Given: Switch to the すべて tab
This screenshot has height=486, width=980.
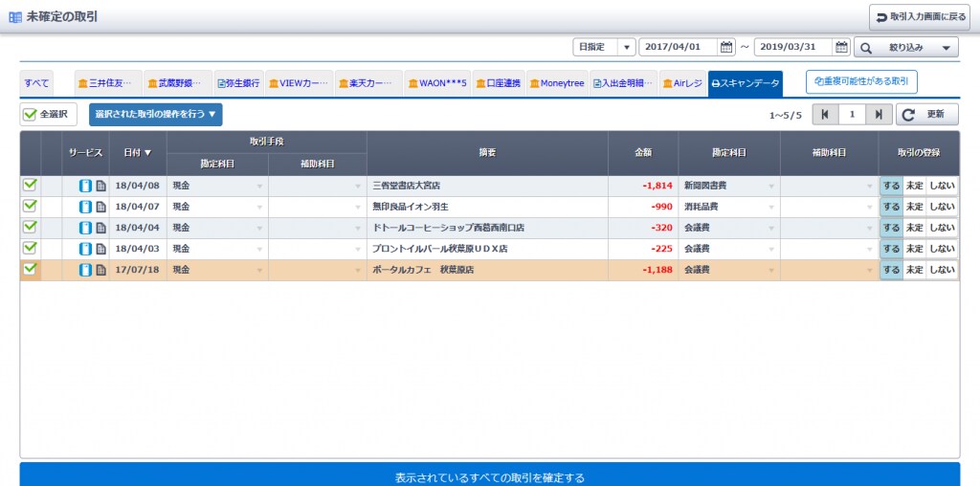Looking at the screenshot, I should click(36, 83).
